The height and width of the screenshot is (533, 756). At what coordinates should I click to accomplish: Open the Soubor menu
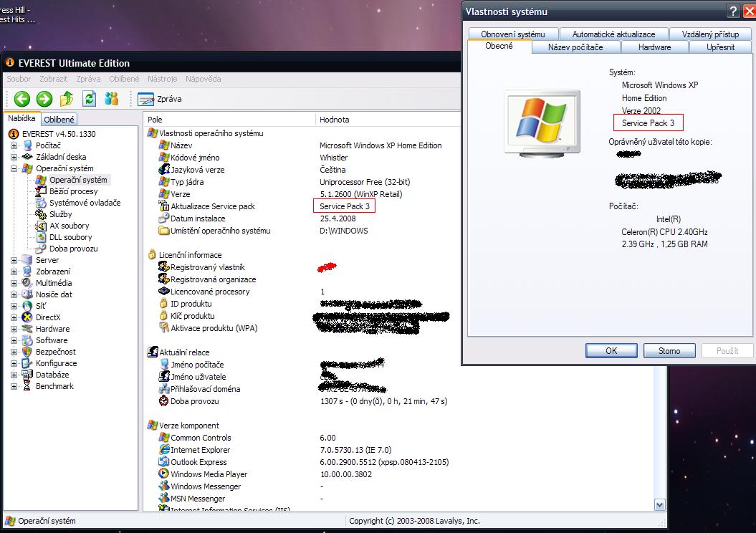[x=19, y=79]
